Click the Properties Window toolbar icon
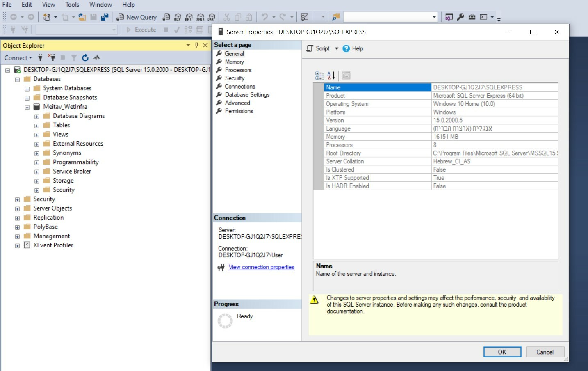This screenshot has height=371, width=588. pos(449,17)
